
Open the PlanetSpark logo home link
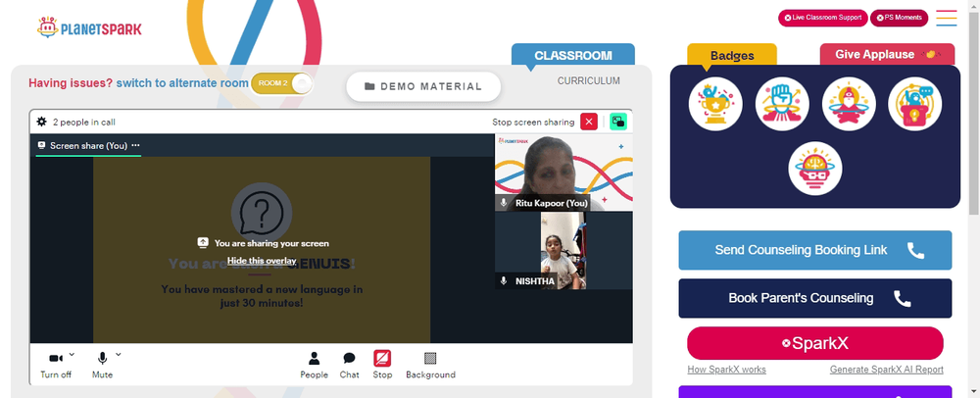(89, 27)
